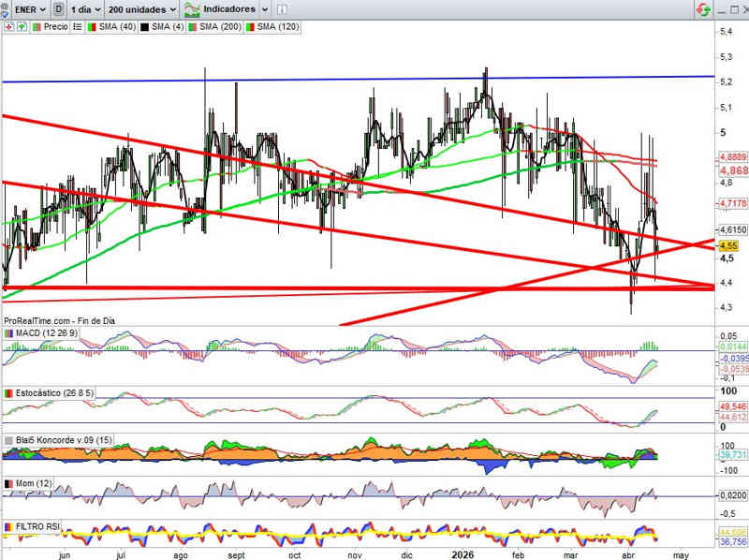Click the Precio candlestick icon
The image size is (749, 560).
click(x=37, y=27)
